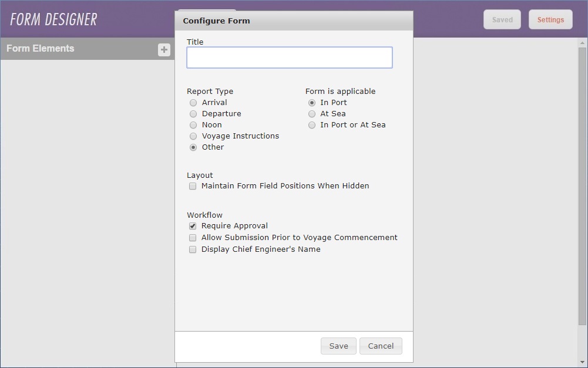The height and width of the screenshot is (368, 588).
Task: Set form applicable to In Port
Action: tap(312, 102)
